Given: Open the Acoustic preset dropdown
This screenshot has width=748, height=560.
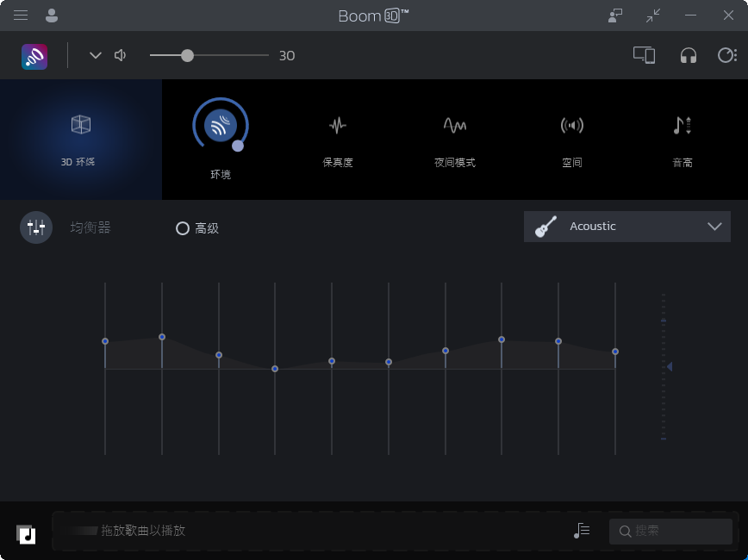Looking at the screenshot, I should [x=626, y=227].
